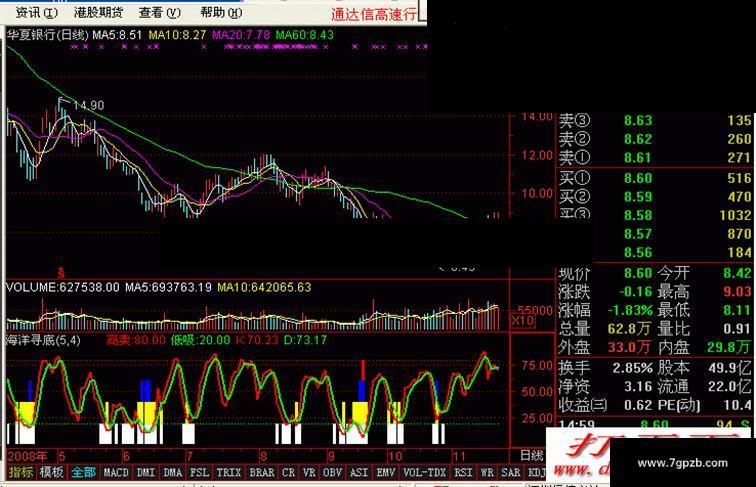Switch to the VR indicator

(309, 473)
